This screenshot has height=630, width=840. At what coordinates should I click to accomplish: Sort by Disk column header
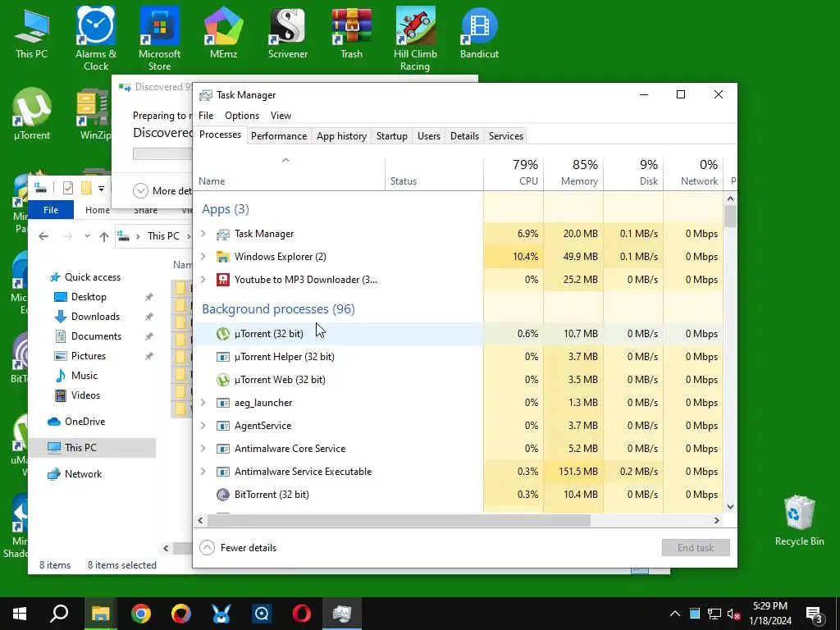pos(634,172)
